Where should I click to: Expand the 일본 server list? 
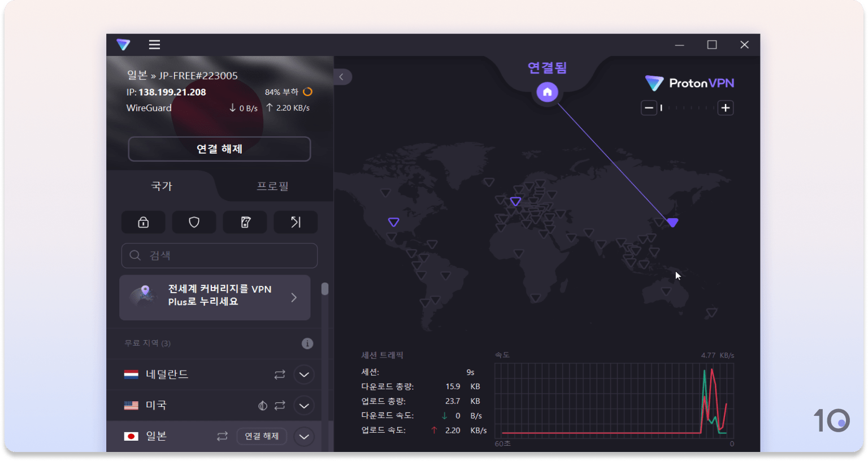coord(303,436)
